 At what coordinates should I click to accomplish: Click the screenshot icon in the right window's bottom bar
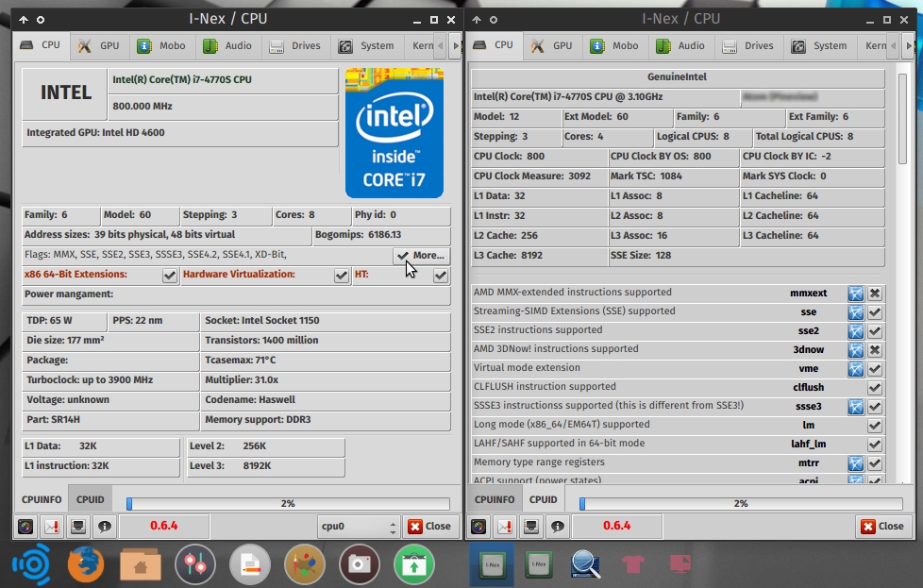point(478,527)
